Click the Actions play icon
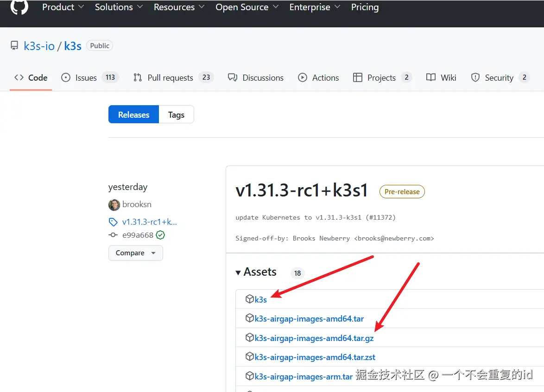 tap(303, 77)
